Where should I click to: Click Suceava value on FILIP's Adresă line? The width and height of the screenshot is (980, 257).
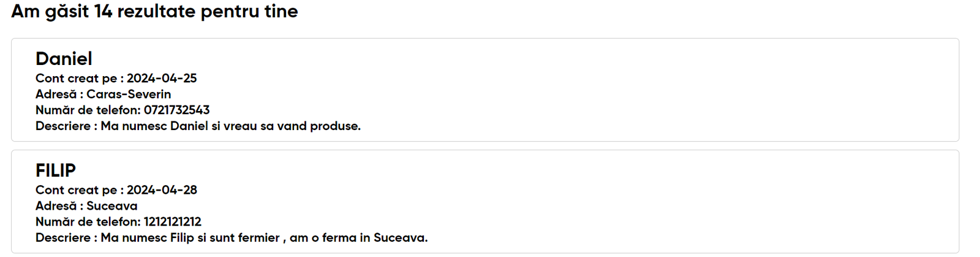click(112, 206)
